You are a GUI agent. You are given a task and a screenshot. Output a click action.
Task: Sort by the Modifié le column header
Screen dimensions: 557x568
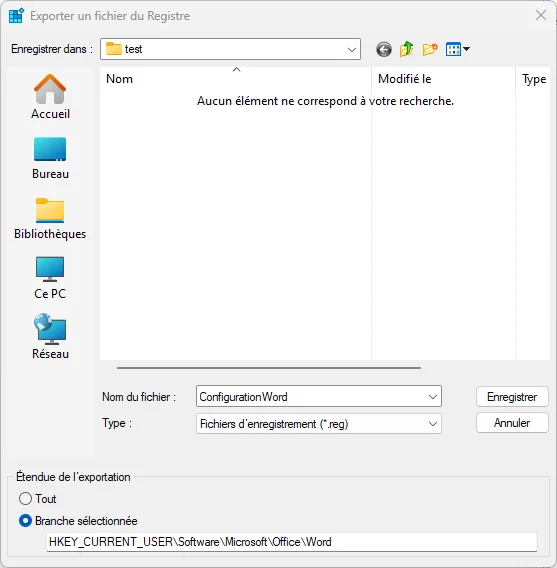click(443, 79)
